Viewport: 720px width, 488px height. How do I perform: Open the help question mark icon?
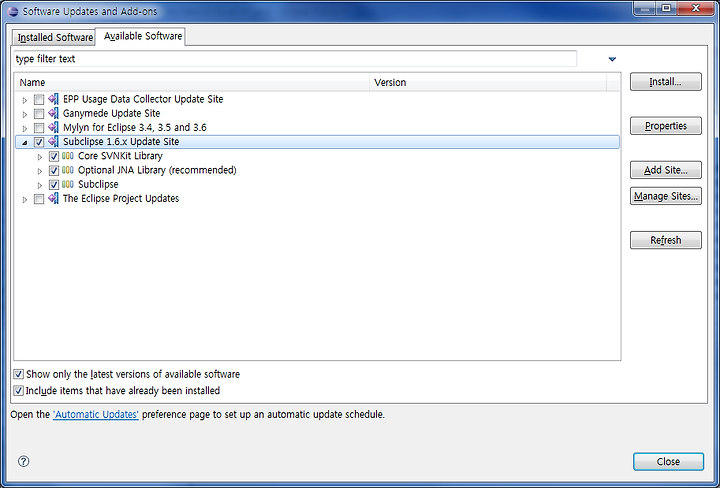click(x=23, y=461)
